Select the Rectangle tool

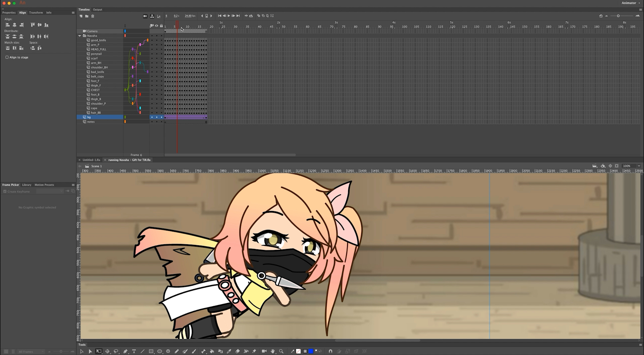click(151, 351)
